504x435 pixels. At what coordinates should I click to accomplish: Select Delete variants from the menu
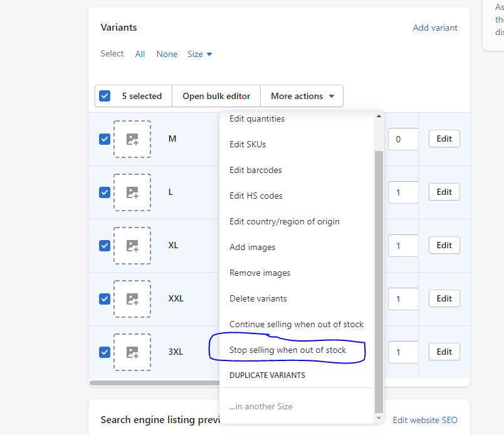258,299
